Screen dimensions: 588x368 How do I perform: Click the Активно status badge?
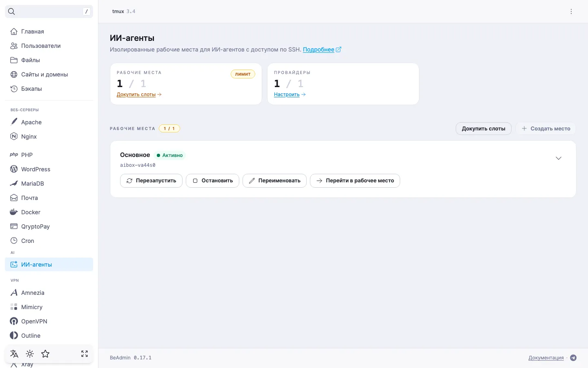point(170,155)
